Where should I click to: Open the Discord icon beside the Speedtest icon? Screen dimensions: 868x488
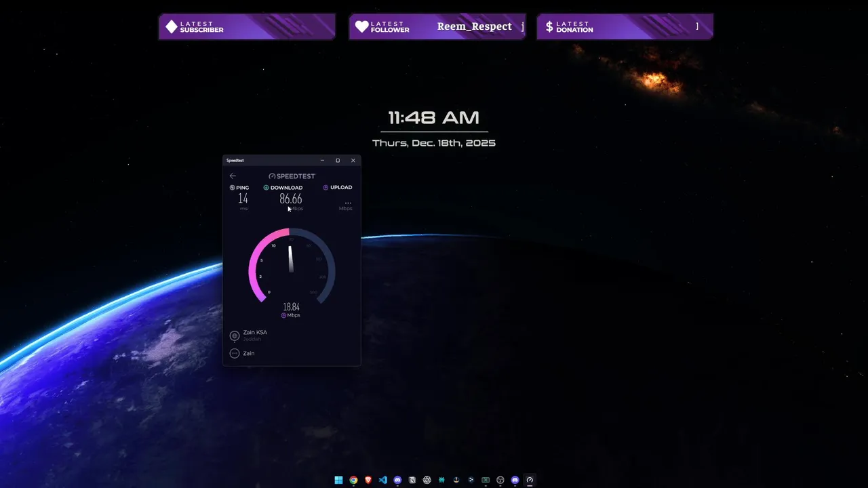click(515, 480)
